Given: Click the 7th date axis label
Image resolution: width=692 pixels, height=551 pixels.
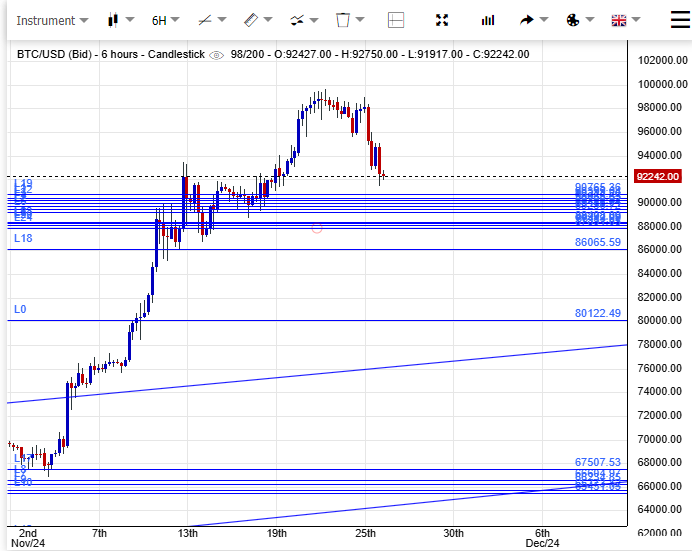Looking at the screenshot, I should 99,533.
